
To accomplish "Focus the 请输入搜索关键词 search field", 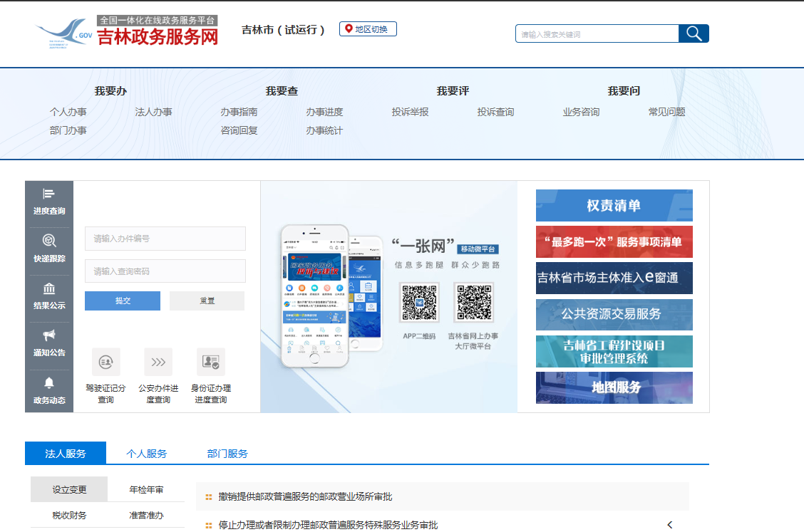I will tap(597, 33).
